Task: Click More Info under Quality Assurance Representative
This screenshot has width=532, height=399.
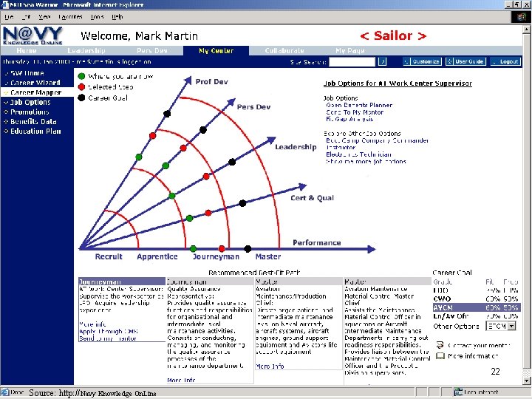Action: tap(181, 380)
